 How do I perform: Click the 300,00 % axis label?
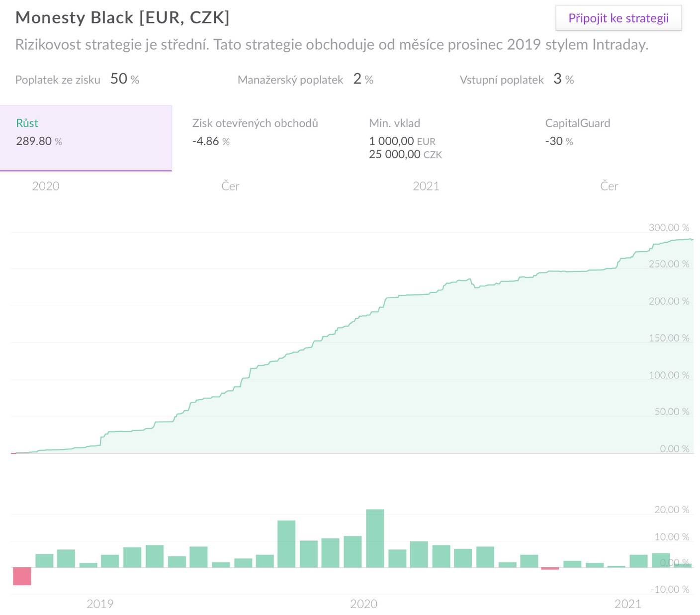coord(669,228)
